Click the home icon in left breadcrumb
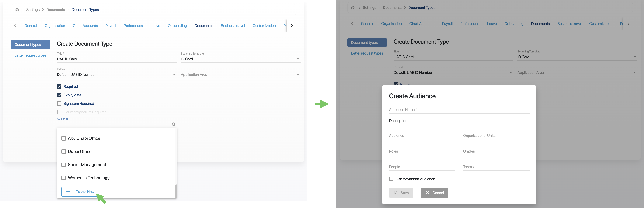This screenshot has height=208, width=644. click(x=17, y=10)
